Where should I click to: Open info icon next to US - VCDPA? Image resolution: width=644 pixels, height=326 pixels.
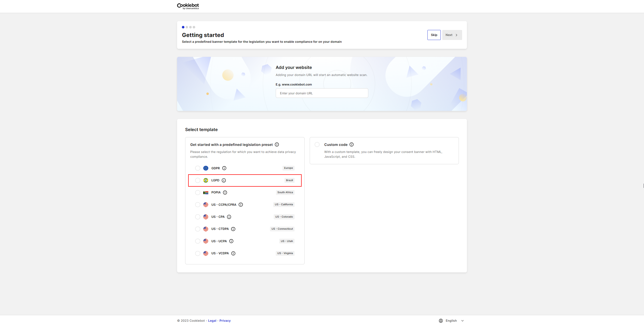click(233, 253)
